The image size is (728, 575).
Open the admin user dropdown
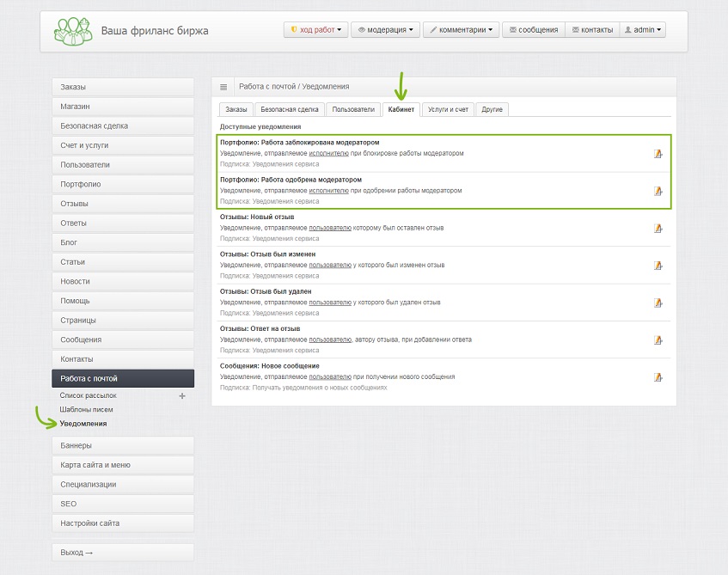click(643, 30)
